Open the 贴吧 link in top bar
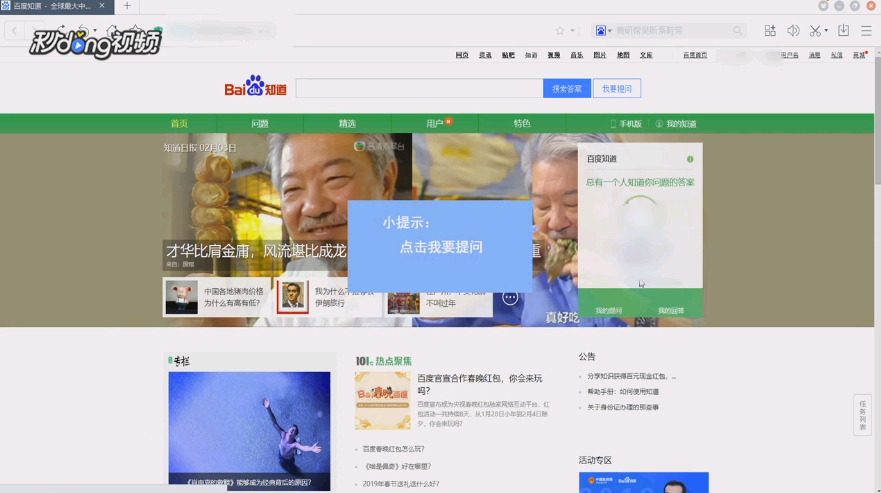881x493 pixels. (x=508, y=55)
